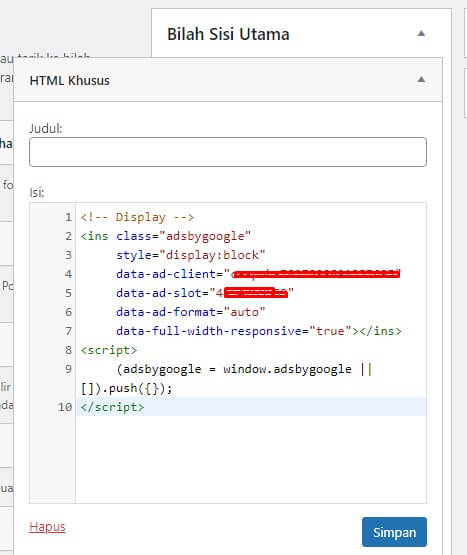The width and height of the screenshot is (467, 555).
Task: Click the Simpan button
Action: [x=394, y=532]
